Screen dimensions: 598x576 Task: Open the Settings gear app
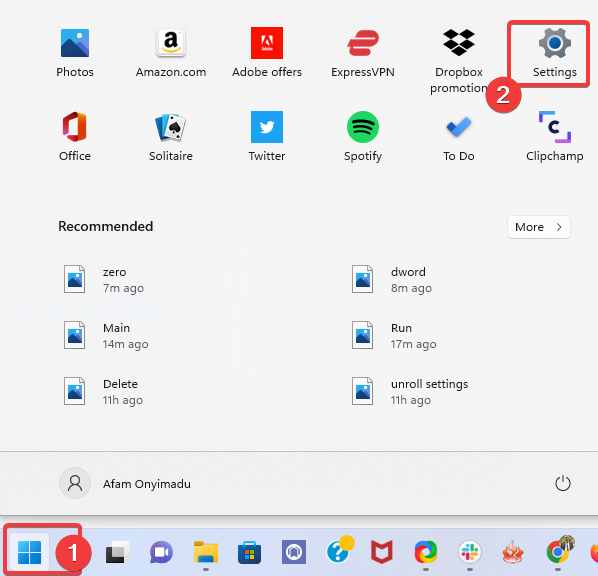tap(555, 53)
